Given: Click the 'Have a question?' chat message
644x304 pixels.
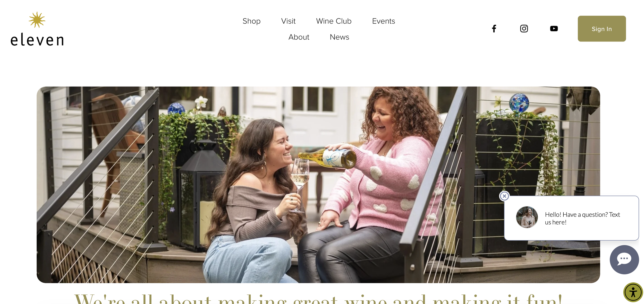Looking at the screenshot, I should point(582,218).
